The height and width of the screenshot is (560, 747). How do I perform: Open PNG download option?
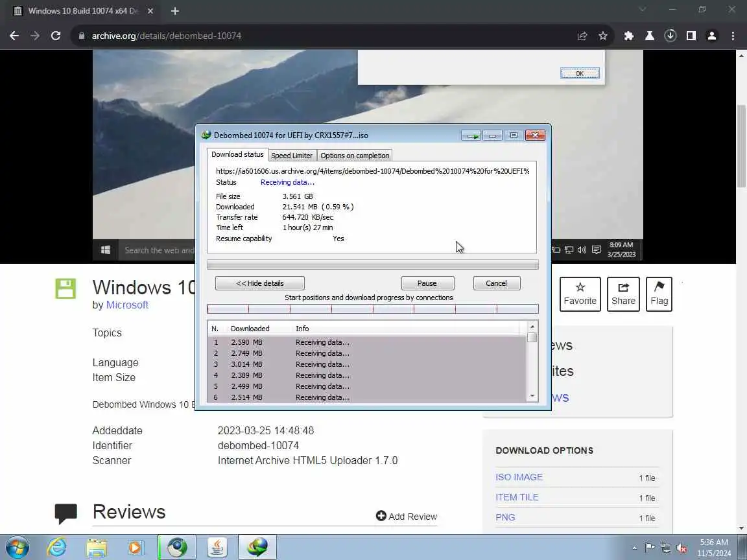505,517
